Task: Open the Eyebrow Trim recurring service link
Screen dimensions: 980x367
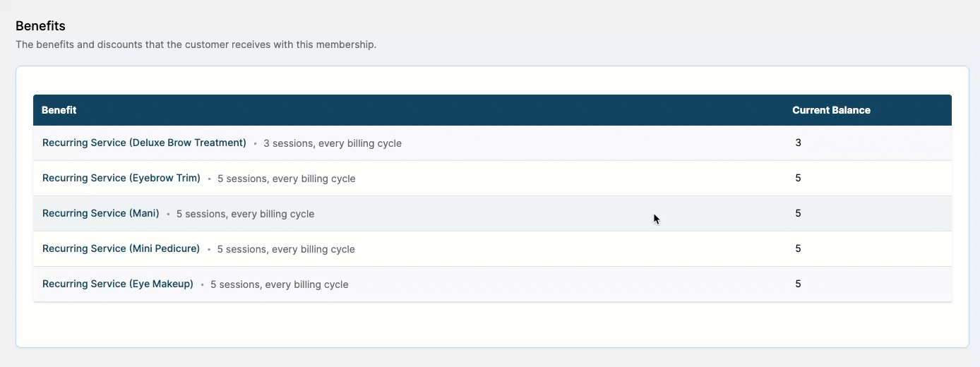Action: [x=121, y=178]
